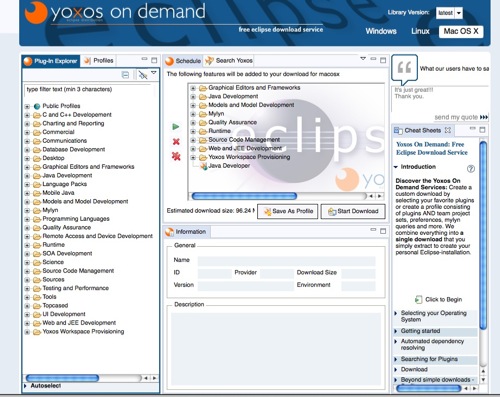Click the Name field in Information
Screen dimensions: 500x397
286,261
